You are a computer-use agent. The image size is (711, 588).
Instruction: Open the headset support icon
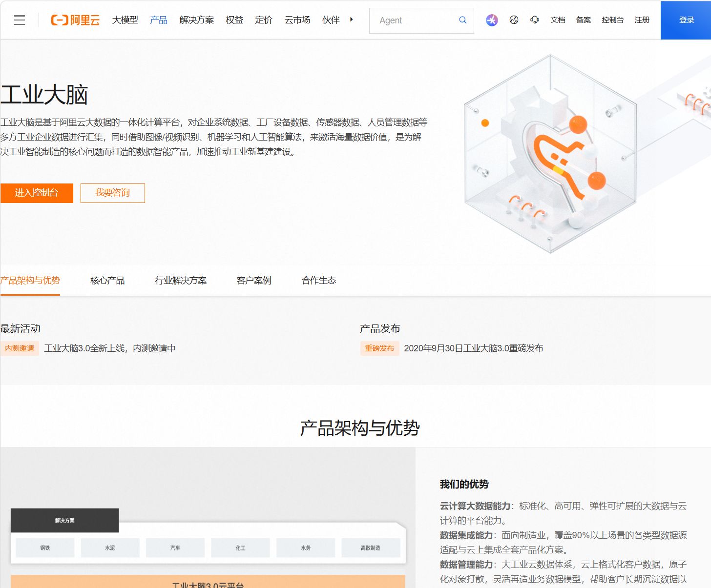pos(535,20)
